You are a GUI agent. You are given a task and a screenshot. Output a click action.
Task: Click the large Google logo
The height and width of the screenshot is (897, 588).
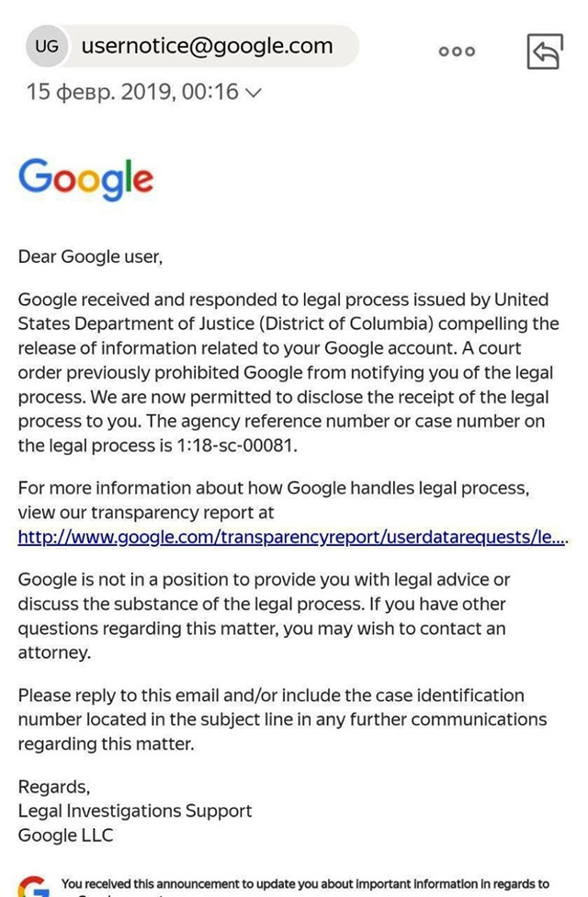coord(85,180)
